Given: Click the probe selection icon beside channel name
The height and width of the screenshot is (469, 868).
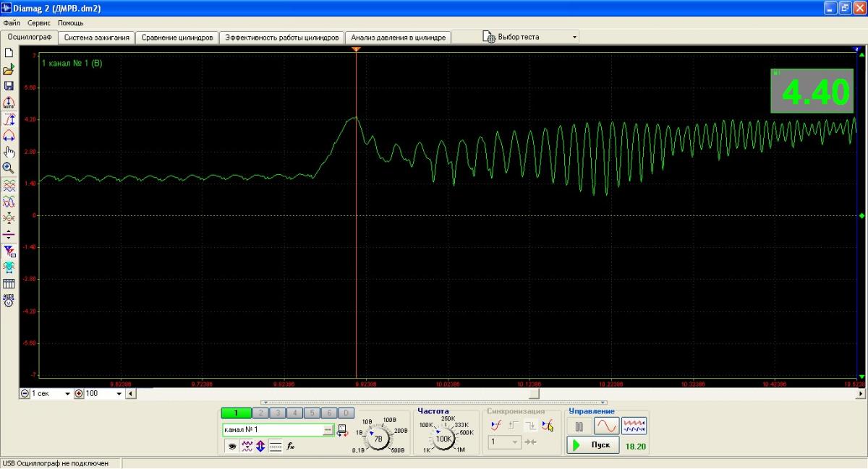Looking at the screenshot, I should click(342, 431).
